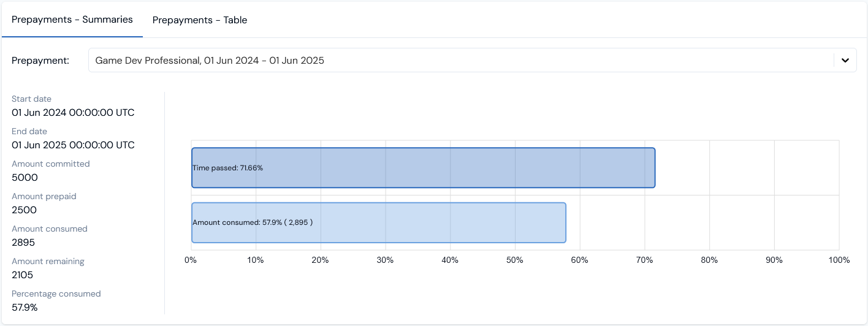The height and width of the screenshot is (326, 868).
Task: Click the Time passed 71.66% bar
Action: click(x=423, y=167)
